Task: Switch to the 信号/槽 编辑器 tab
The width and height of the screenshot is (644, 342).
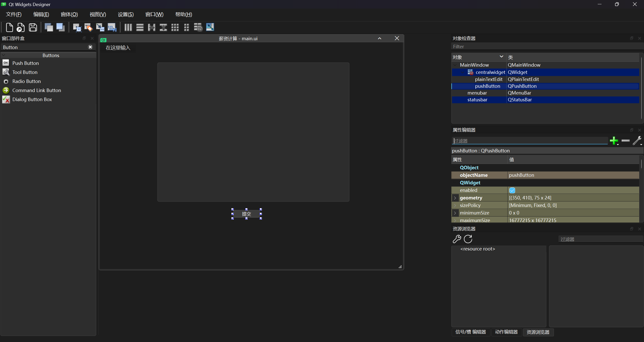Action: pyautogui.click(x=471, y=332)
